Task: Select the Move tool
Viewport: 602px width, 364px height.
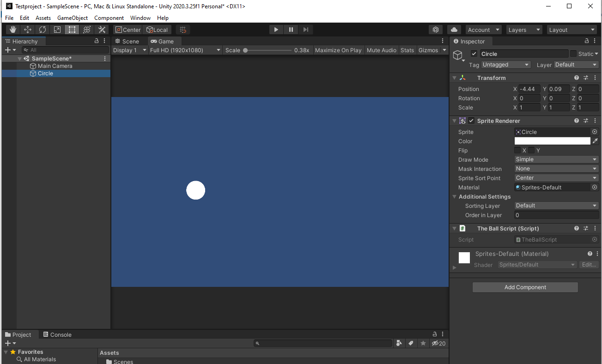Action: [28, 30]
